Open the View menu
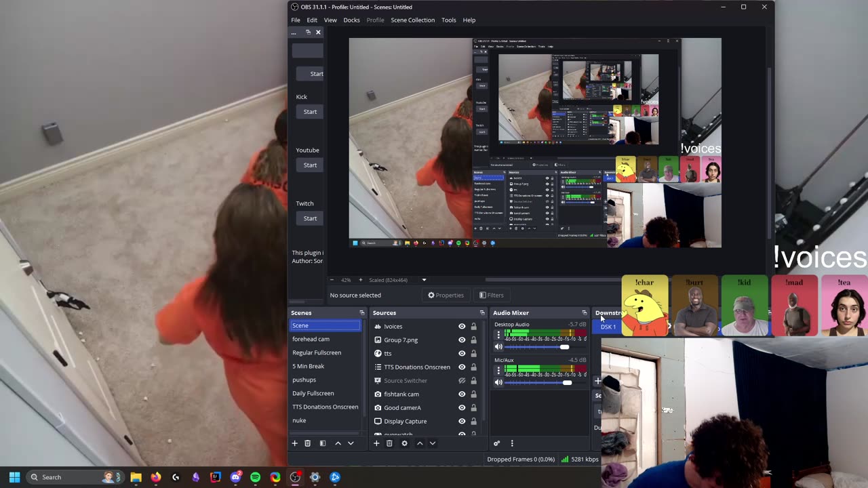This screenshot has height=488, width=868. (x=330, y=20)
